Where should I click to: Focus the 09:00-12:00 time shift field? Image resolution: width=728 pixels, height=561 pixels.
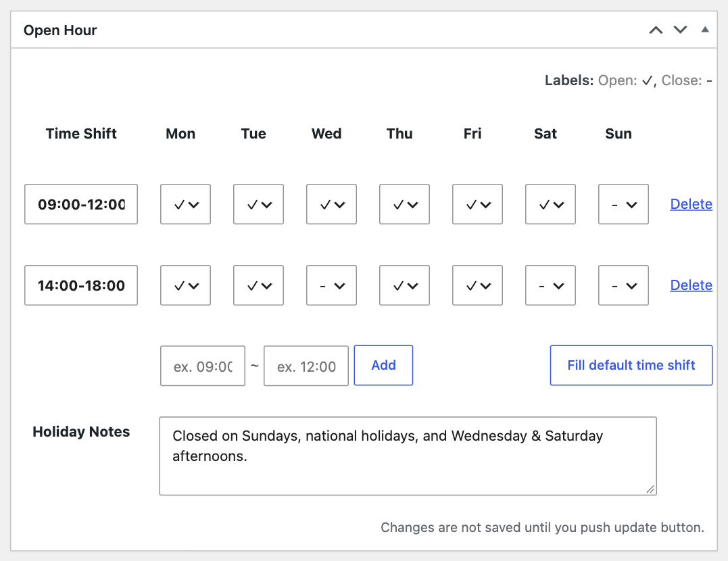81,204
